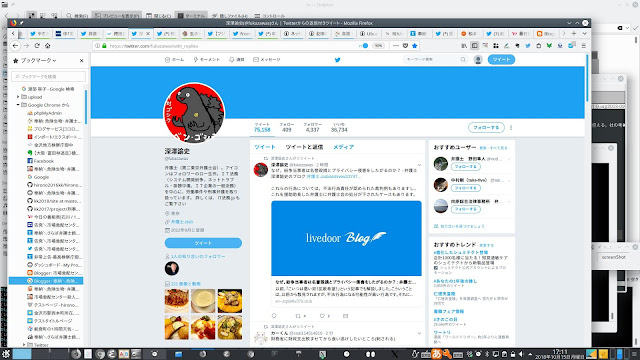The height and width of the screenshot is (360, 640).
Task: Open the KDE application launcher
Action: tap(6, 354)
